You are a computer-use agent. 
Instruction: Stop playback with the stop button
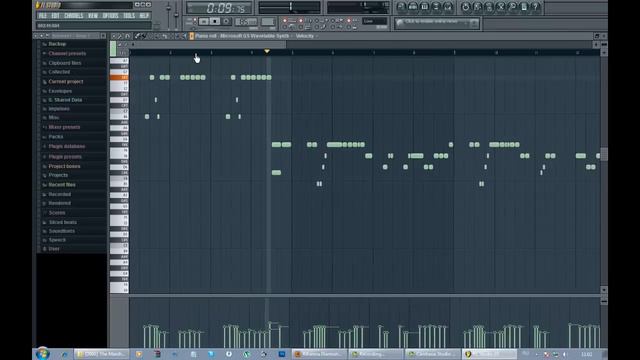point(215,21)
